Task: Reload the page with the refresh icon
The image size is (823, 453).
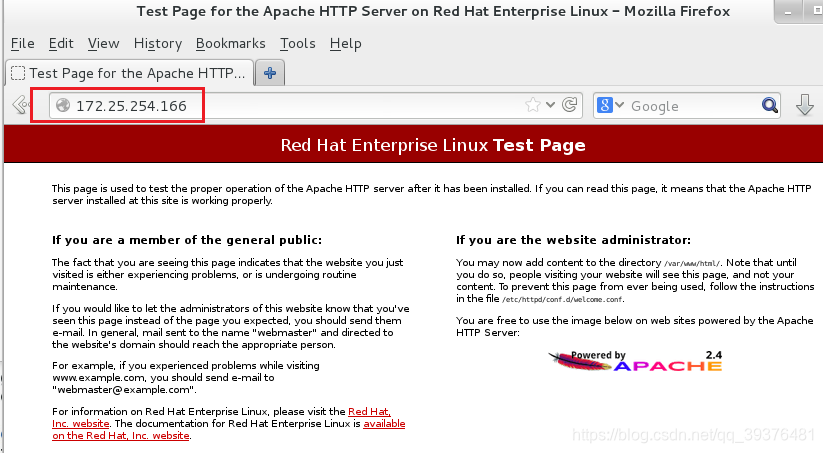Action: point(569,105)
